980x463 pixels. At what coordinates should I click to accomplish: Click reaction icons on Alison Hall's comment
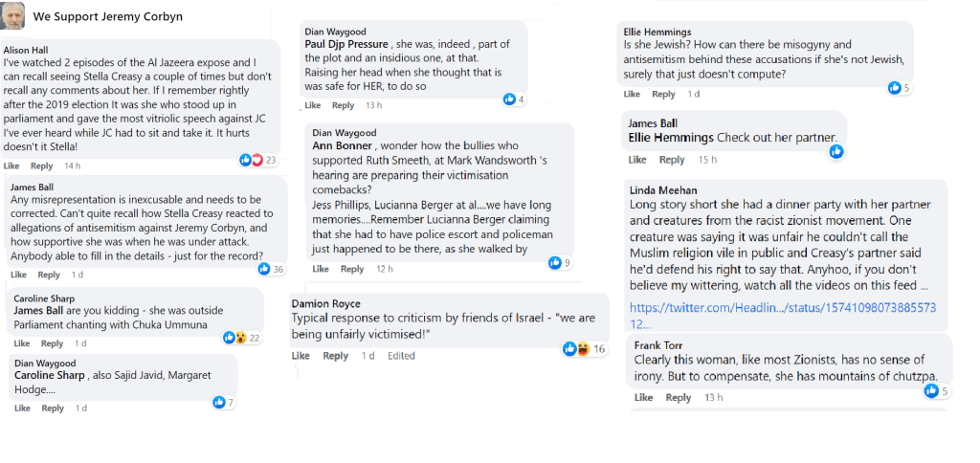coord(251,160)
